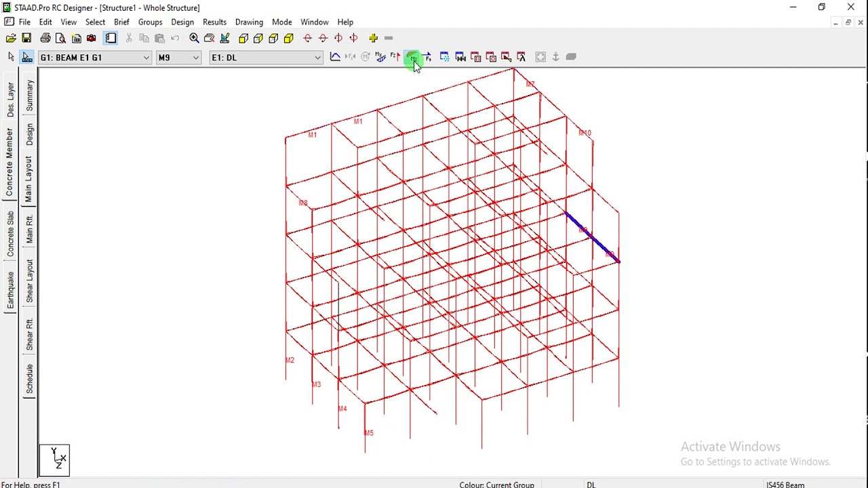Click the arrow pointer selection cursor icon

coord(11,58)
